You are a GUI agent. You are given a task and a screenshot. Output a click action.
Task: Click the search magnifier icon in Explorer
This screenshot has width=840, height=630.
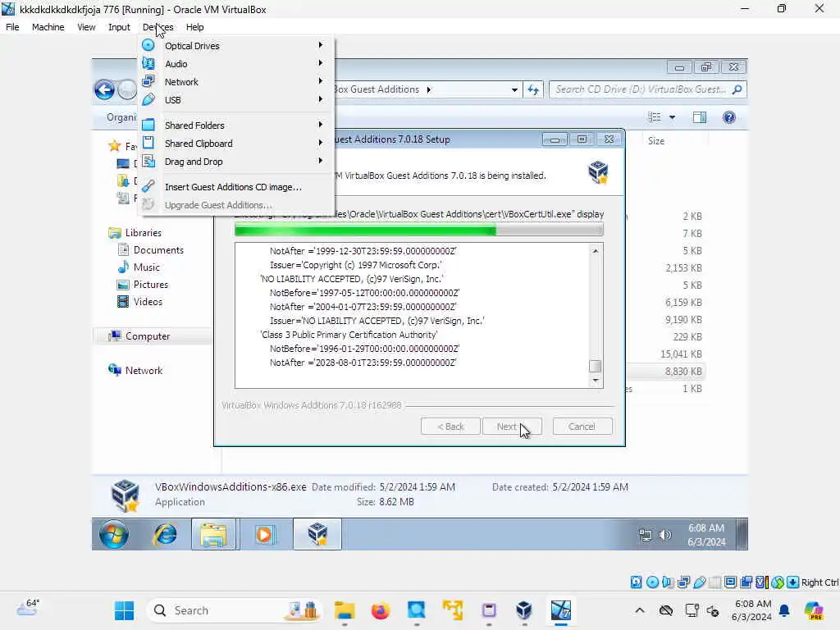point(737,89)
